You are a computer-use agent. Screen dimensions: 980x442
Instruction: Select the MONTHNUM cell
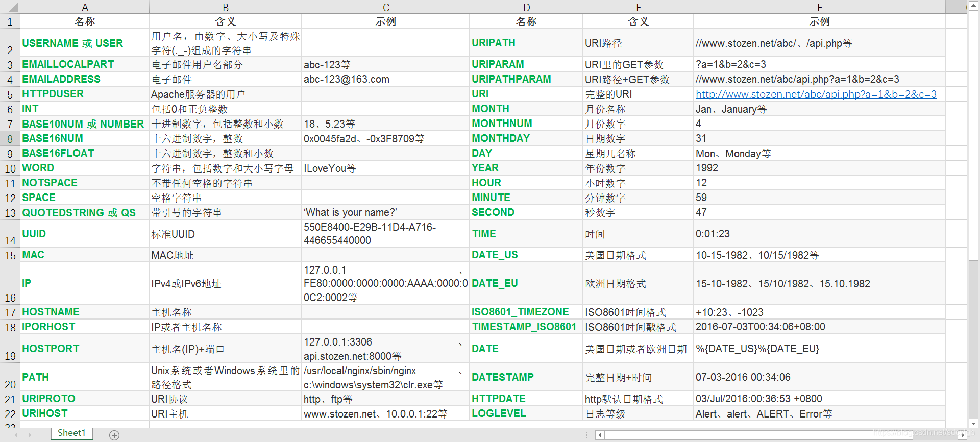click(x=526, y=124)
